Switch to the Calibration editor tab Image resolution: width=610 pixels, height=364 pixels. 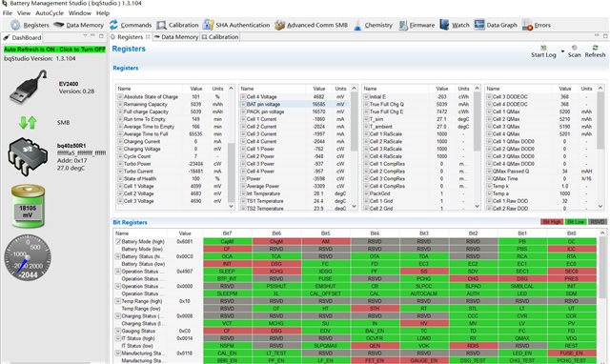click(x=220, y=37)
